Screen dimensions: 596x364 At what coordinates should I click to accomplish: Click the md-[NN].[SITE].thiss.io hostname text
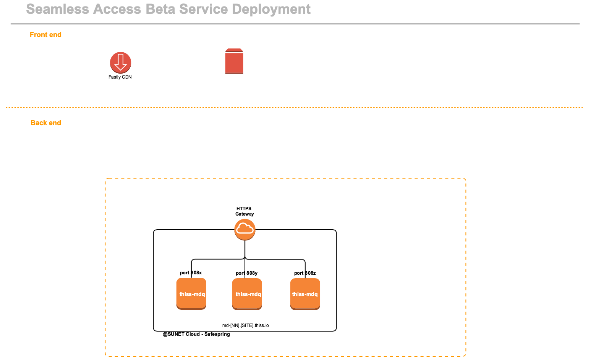pyautogui.click(x=246, y=325)
